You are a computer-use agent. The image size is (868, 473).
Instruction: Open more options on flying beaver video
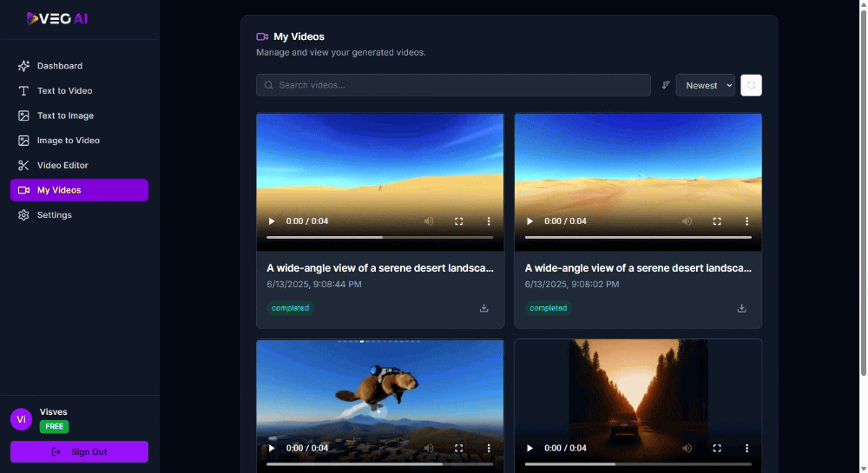(489, 448)
